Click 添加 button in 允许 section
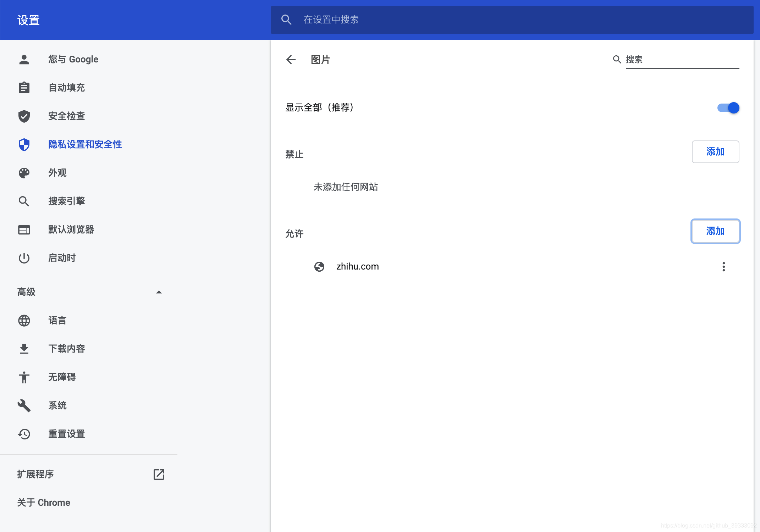 (715, 231)
